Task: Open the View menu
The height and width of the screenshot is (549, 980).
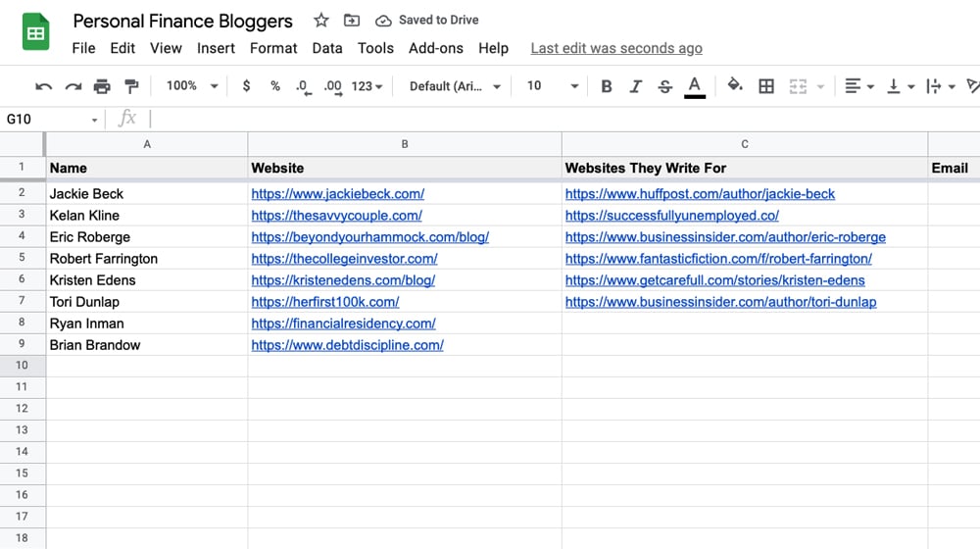Action: coord(166,48)
